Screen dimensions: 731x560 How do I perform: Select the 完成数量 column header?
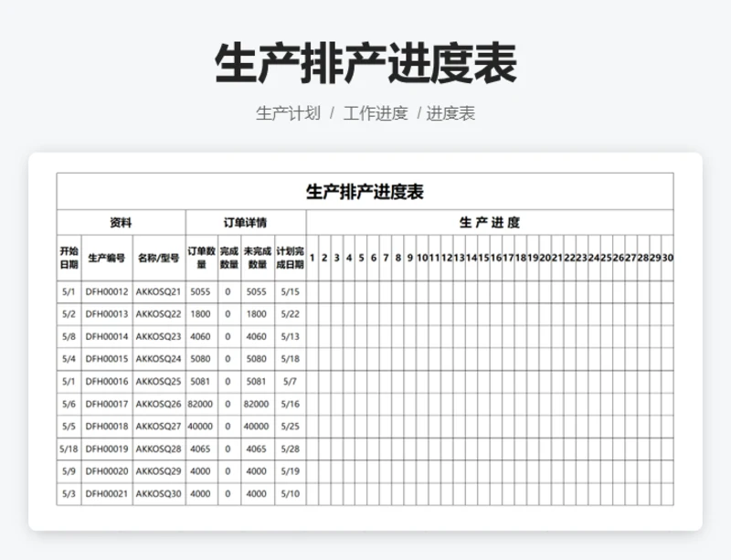coord(229,258)
